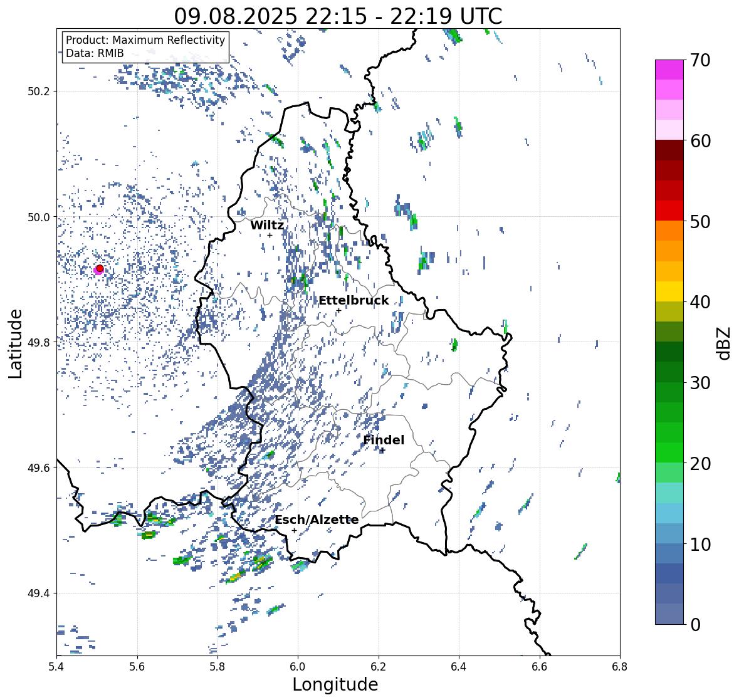Click the 10 tick label on colorbar
Image resolution: width=739 pixels, height=700 pixels.
point(700,544)
